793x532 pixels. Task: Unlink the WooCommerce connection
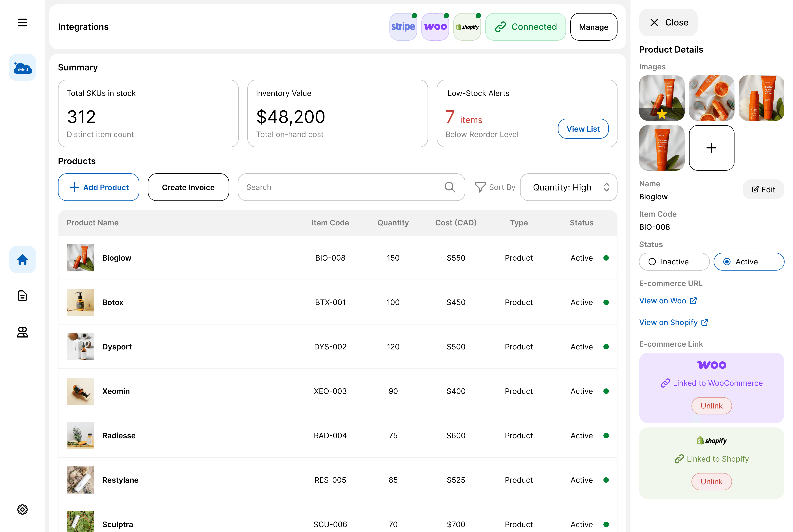point(711,406)
